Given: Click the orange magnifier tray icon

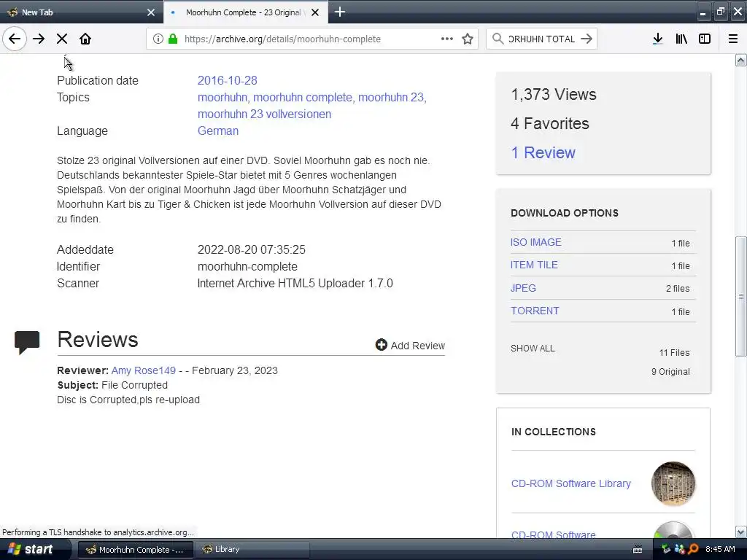Looking at the screenshot, I should pyautogui.click(x=693, y=550).
